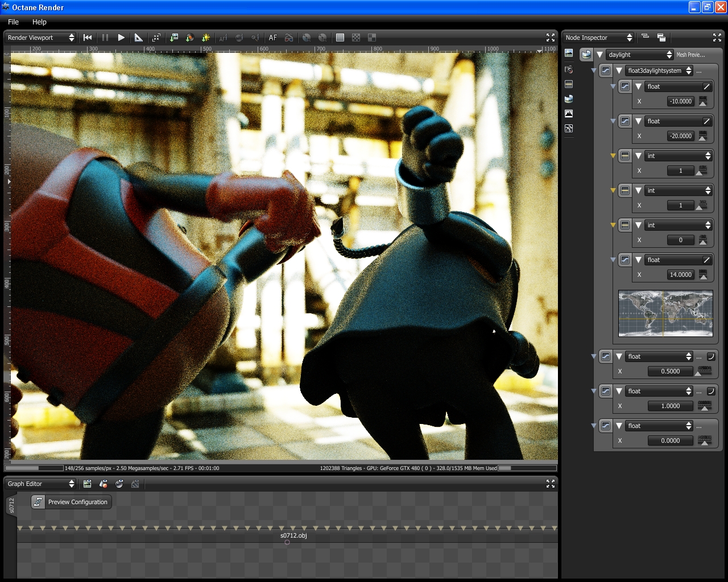Click the sun-with-arrow icon in the viewport toolbar
Screen dimensions: 728x582
click(x=206, y=38)
